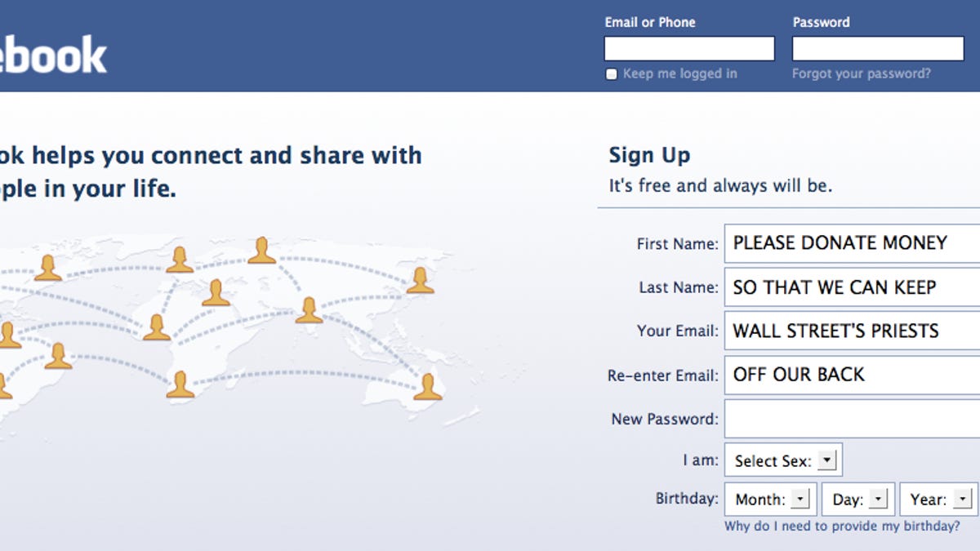Click the Email or Phone login field
980x551 pixels.
pos(689,49)
